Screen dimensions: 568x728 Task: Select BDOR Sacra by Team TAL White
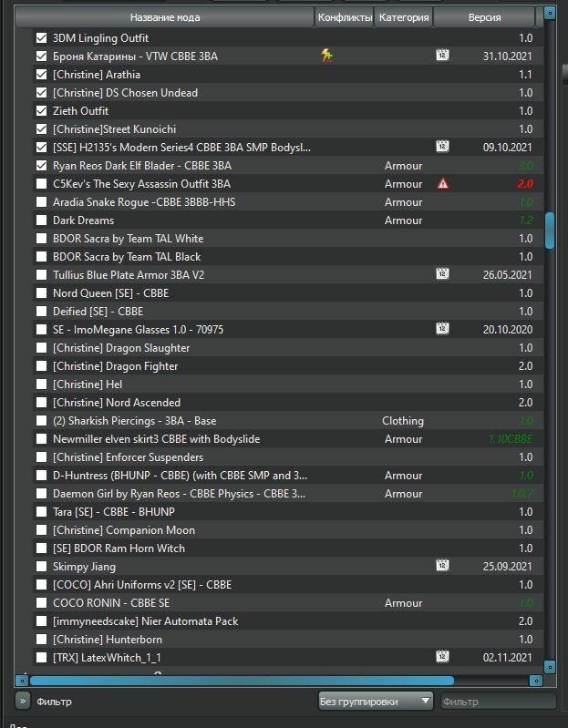(x=288, y=238)
